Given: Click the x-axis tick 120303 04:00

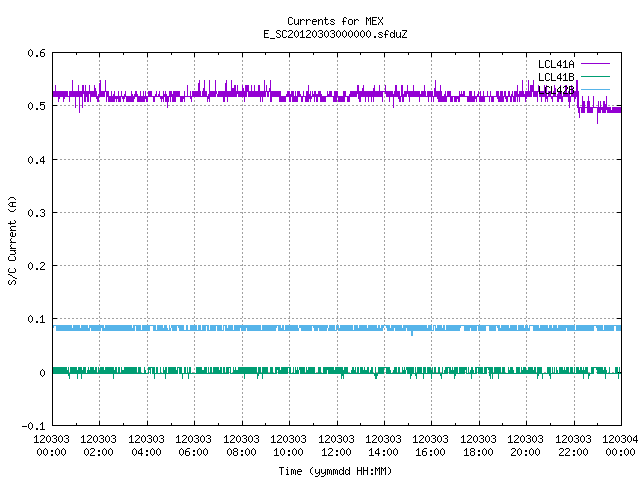Looking at the screenshot, I should click(146, 445).
